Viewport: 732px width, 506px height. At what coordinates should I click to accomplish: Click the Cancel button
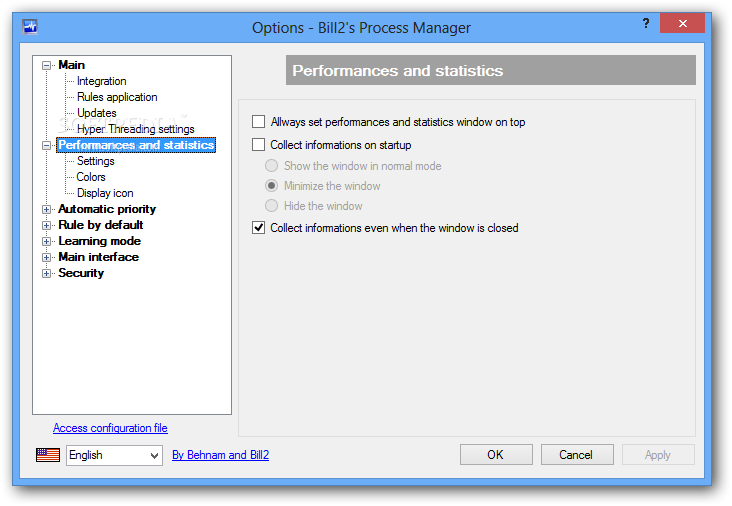(x=577, y=455)
